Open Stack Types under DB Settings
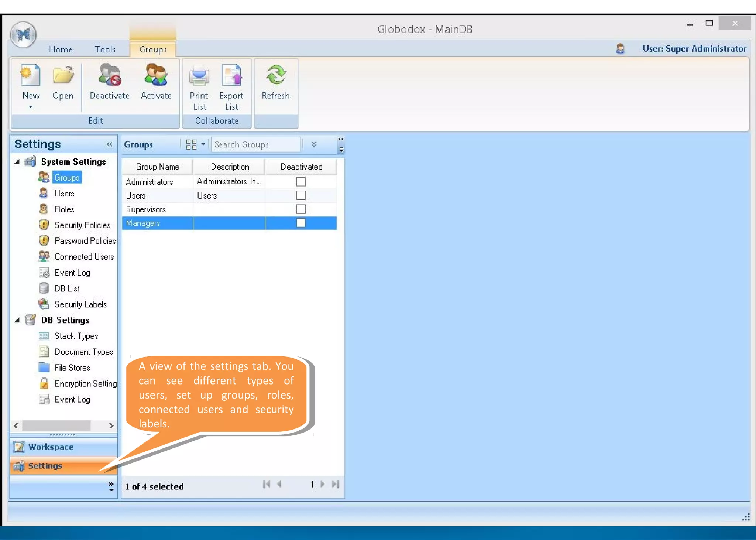 76,336
